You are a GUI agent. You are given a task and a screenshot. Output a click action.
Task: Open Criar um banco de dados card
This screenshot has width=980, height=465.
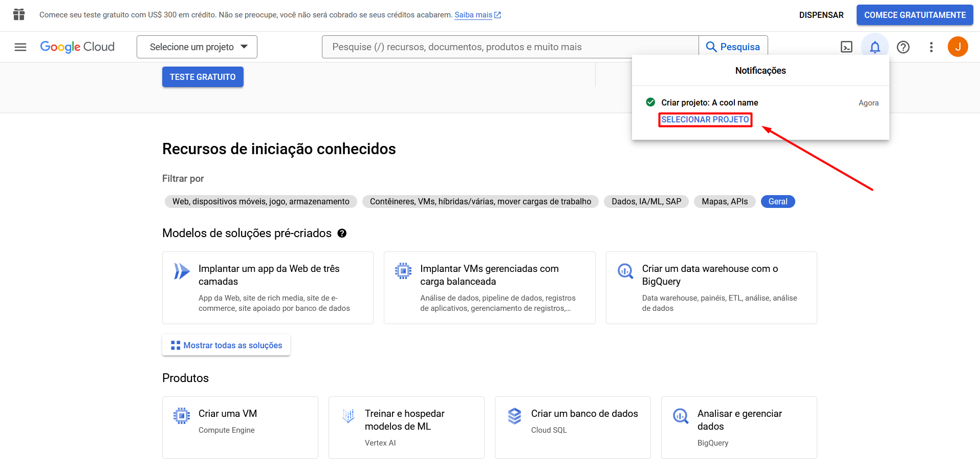click(x=573, y=428)
